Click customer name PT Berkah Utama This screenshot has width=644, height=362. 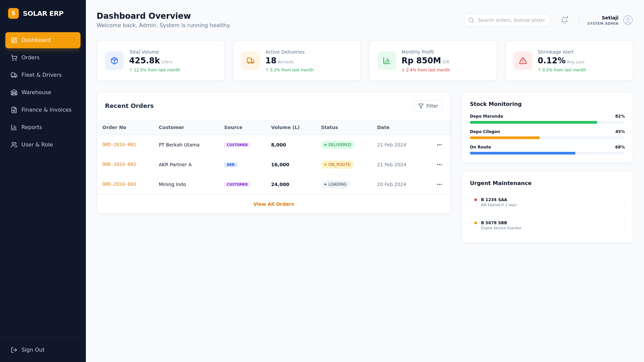pos(179,145)
